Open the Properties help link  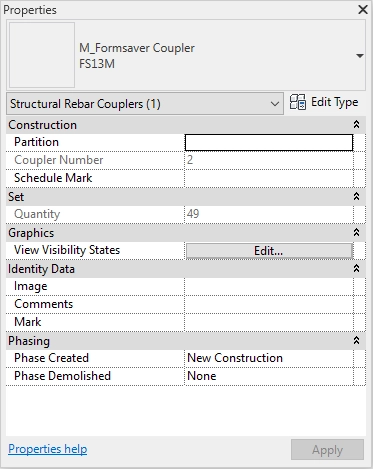(48, 449)
